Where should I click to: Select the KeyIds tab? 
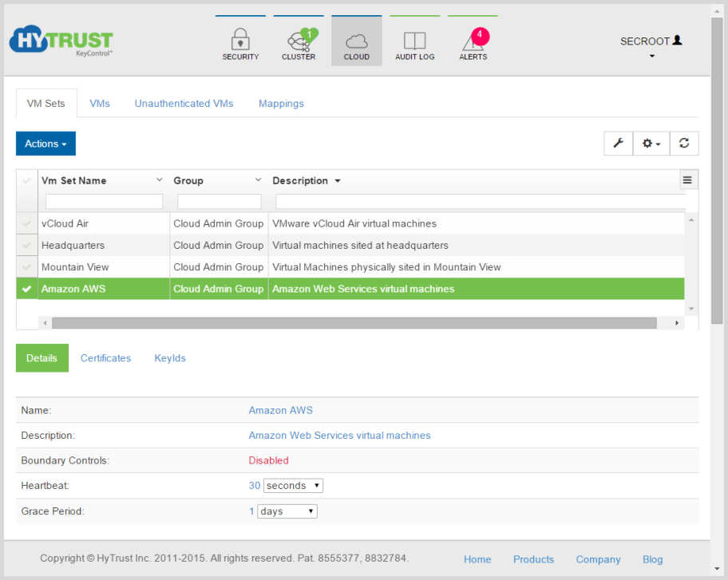click(x=170, y=358)
